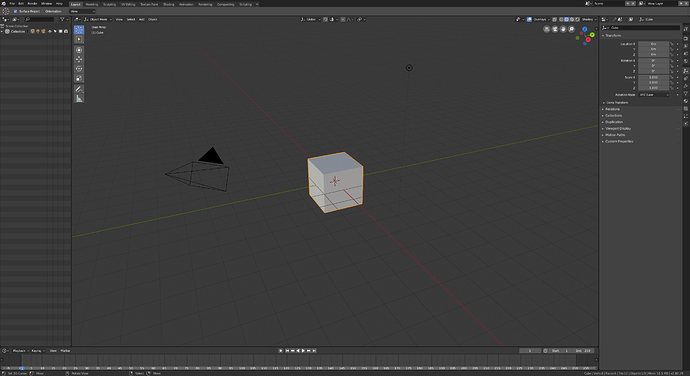Click the camera view navigation button
The image size is (690, 376).
555,29
